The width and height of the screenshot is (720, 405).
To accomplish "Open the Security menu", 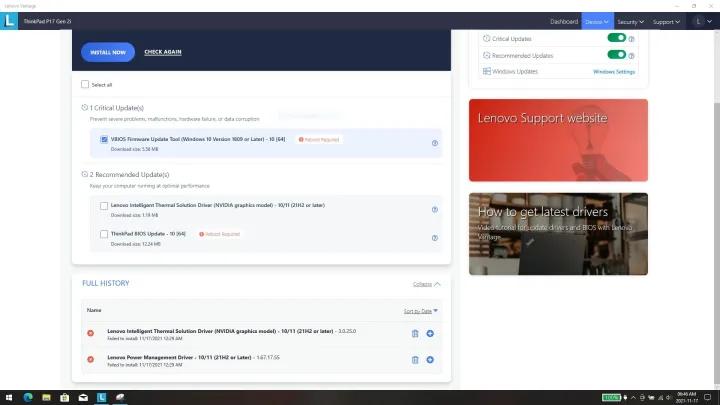I will tap(630, 22).
